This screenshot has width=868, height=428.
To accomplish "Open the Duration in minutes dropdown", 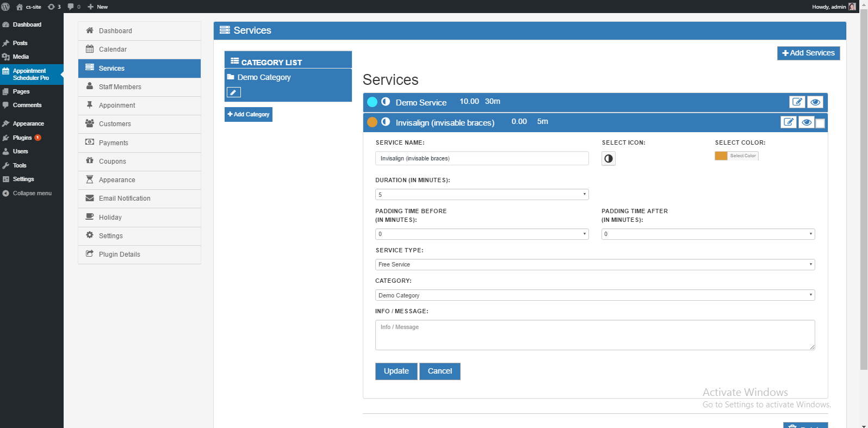I will (x=481, y=195).
